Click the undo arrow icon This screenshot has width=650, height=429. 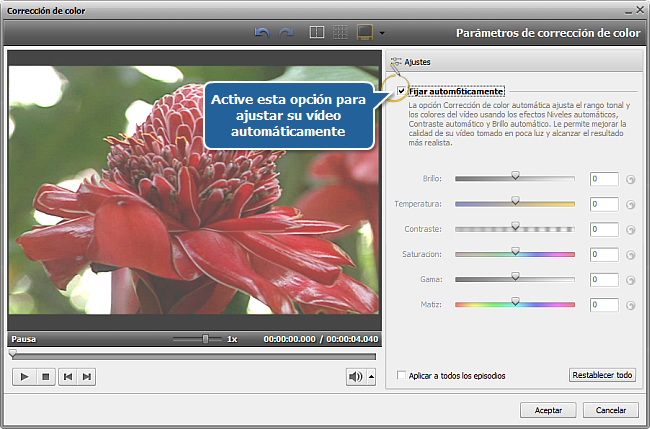(x=263, y=33)
